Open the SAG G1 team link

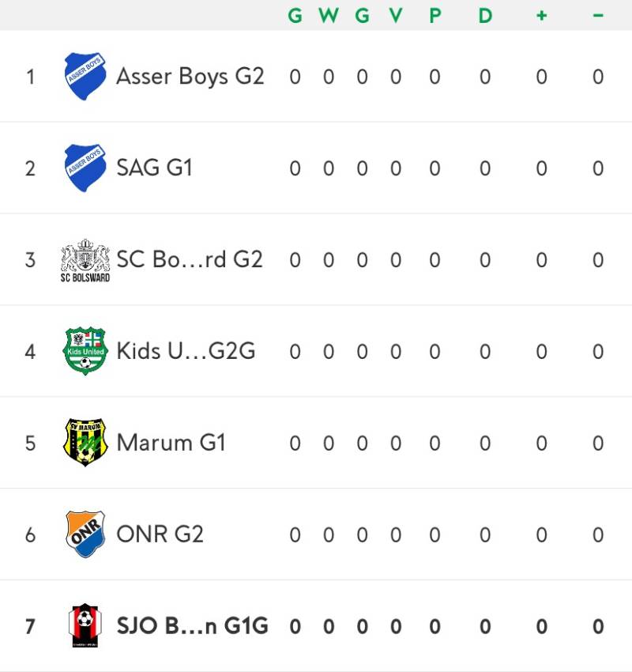pyautogui.click(x=154, y=168)
